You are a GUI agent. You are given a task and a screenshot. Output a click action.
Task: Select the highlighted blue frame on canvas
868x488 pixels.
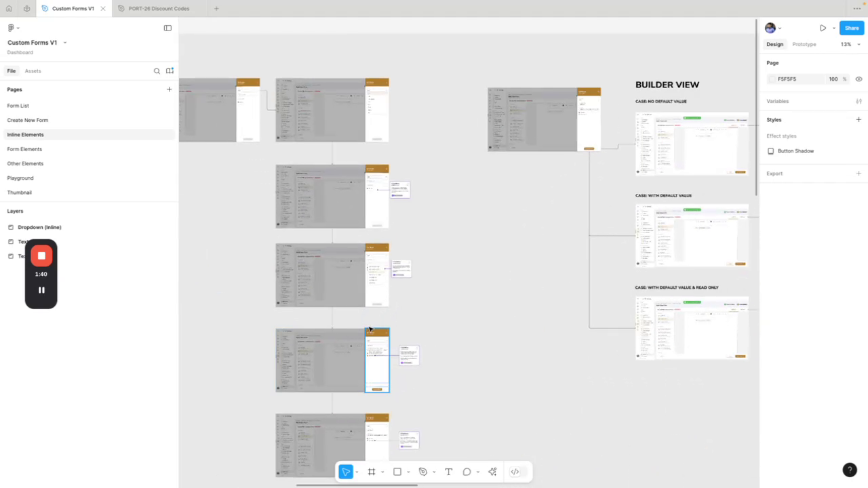pyautogui.click(x=377, y=360)
